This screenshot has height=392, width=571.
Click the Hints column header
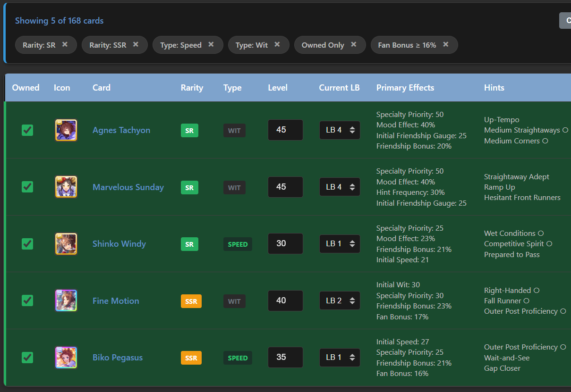494,87
